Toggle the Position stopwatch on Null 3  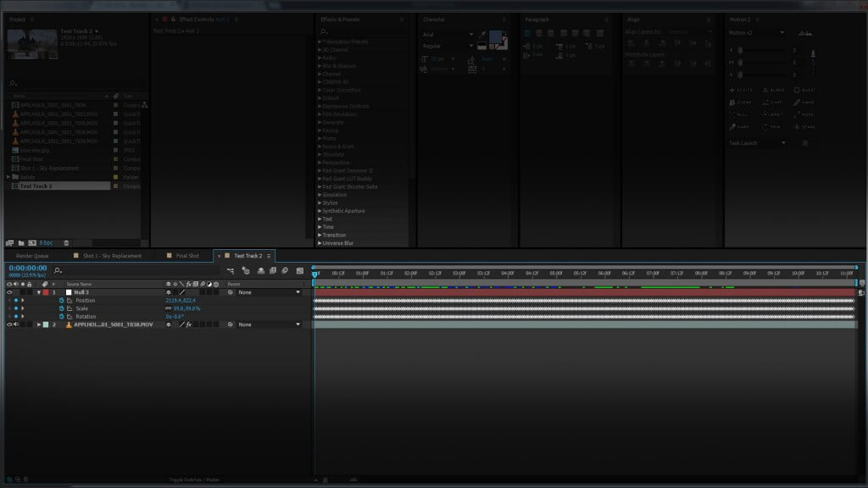[61, 301]
